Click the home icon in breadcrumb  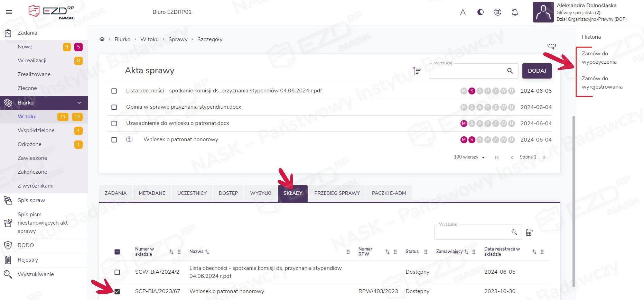(102, 39)
